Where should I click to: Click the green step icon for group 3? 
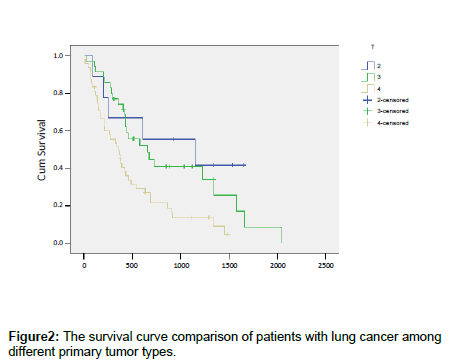click(x=368, y=77)
